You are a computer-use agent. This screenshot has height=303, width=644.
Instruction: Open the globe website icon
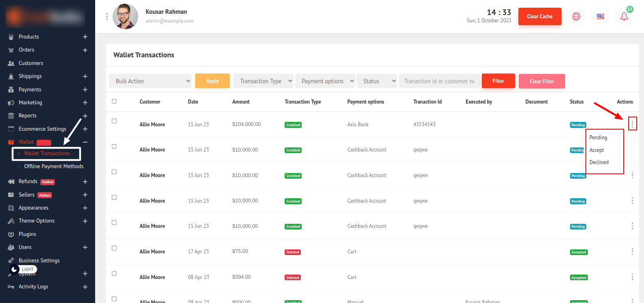(576, 17)
